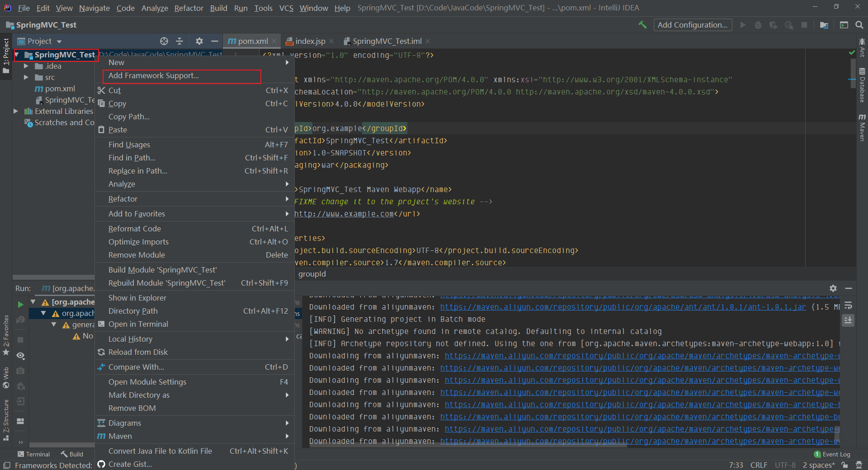Viewport: 868px width, 470px height.
Task: Click the Add Configuration button
Action: [x=692, y=25]
